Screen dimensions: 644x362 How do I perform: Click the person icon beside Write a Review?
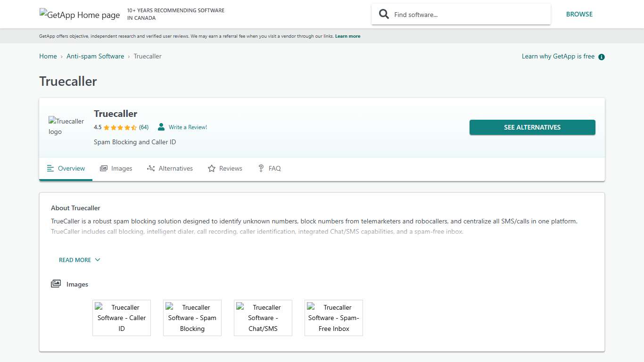161,127
